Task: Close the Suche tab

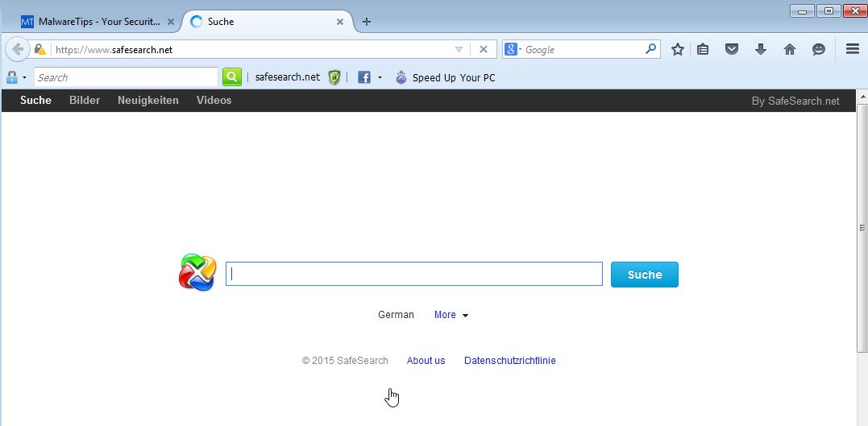Action: tap(340, 22)
